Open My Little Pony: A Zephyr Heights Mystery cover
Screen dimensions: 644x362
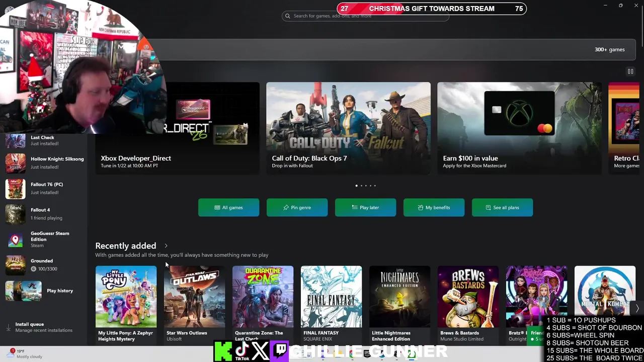click(x=126, y=297)
